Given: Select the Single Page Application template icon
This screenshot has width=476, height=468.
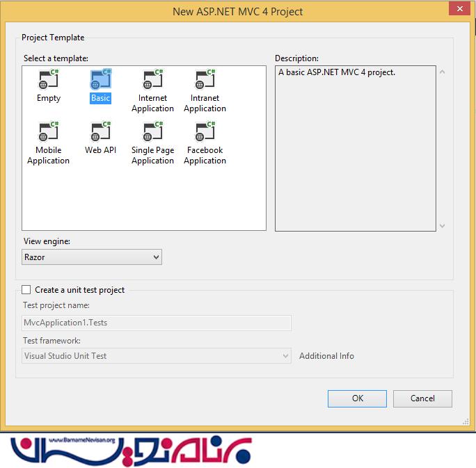Looking at the screenshot, I should tap(153, 131).
